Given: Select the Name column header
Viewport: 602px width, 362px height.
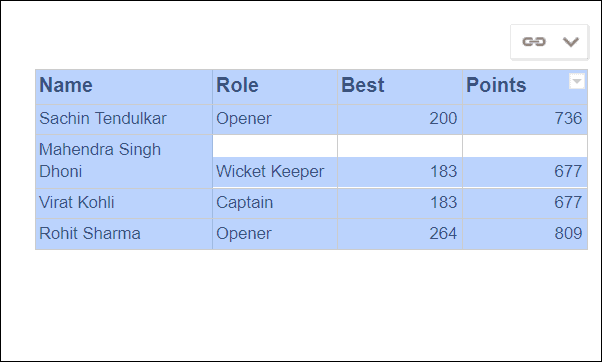Looking at the screenshot, I should click(x=124, y=87).
